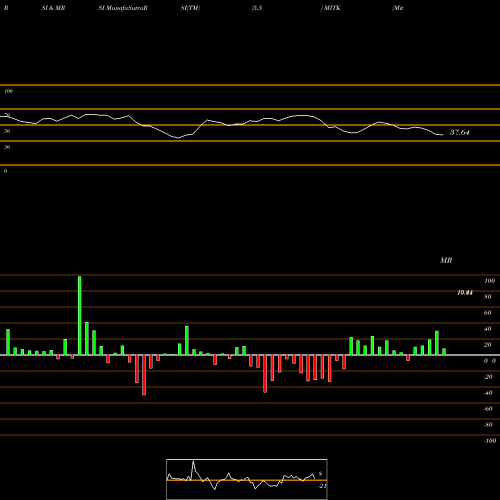Screen dimensions: 500x500
Task: Click the MR axis label -40
Action: point(488,393)
